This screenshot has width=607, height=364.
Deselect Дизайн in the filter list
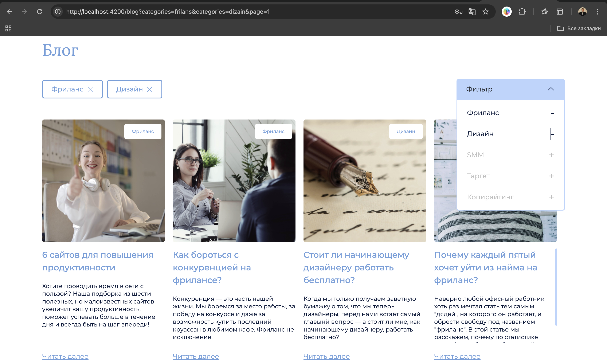click(510, 134)
